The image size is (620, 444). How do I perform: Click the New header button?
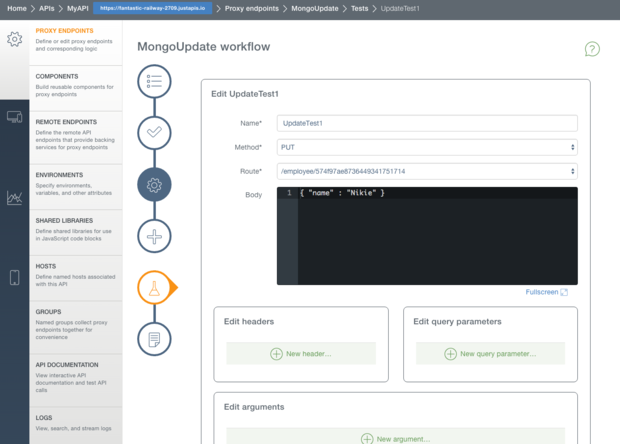point(301,353)
